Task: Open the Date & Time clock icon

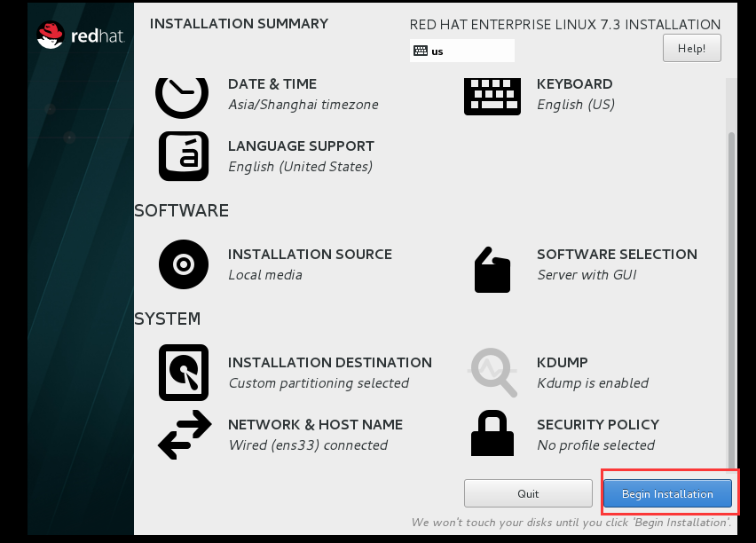Action: coord(182,98)
